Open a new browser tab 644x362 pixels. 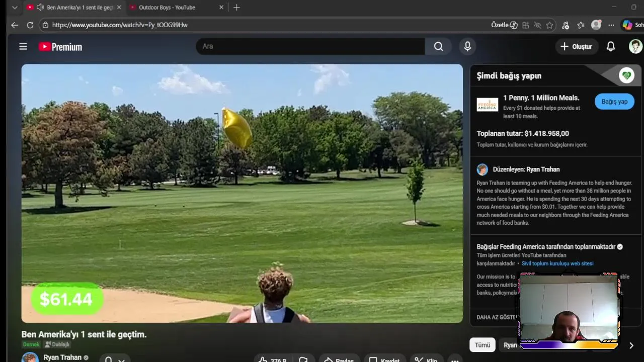point(236,8)
